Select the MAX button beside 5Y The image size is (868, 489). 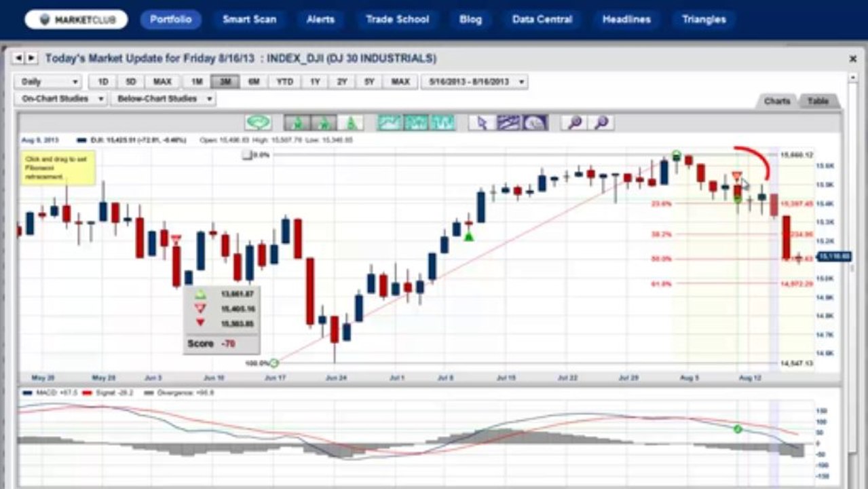click(x=400, y=81)
